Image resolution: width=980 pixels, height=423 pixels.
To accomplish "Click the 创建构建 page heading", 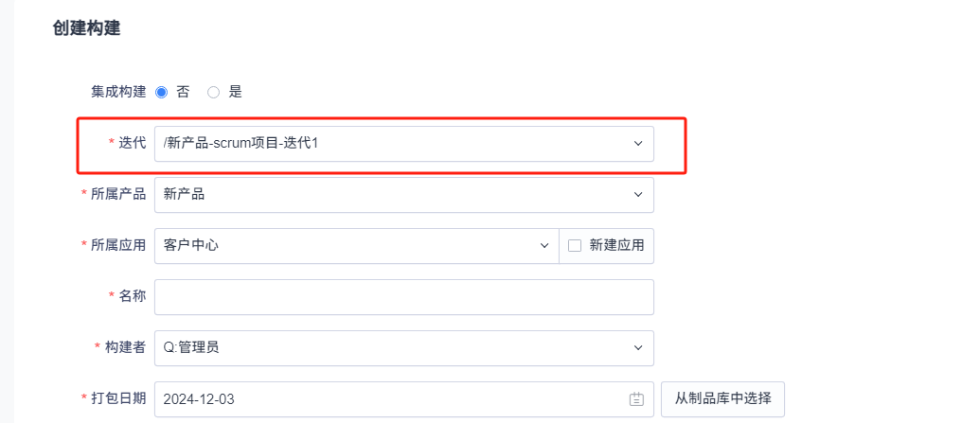I will [86, 29].
